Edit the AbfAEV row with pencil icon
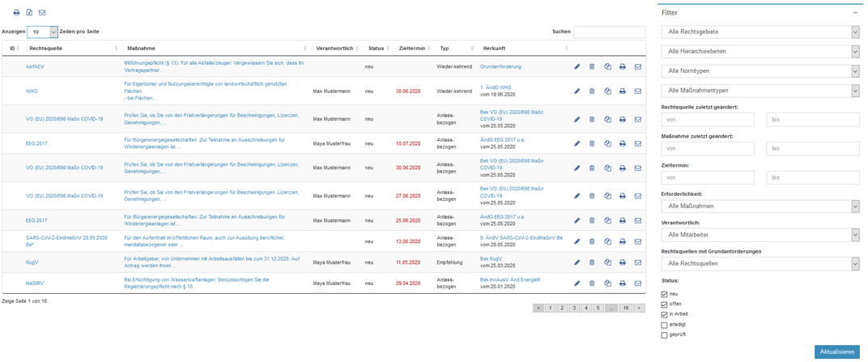 pos(577,66)
